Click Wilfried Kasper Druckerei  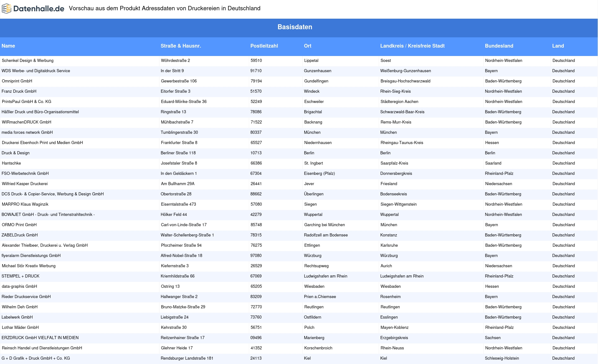point(25,184)
